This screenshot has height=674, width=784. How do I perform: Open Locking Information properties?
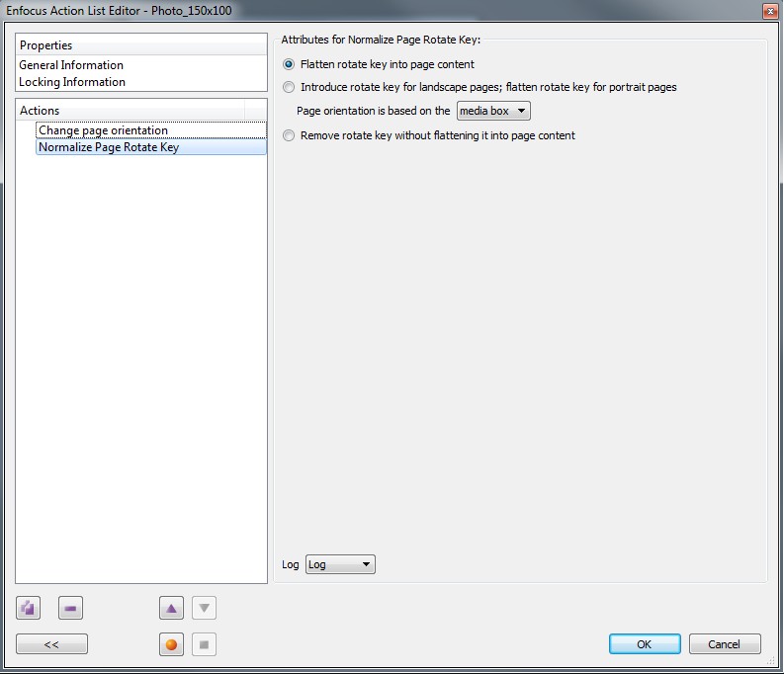pyautogui.click(x=72, y=82)
